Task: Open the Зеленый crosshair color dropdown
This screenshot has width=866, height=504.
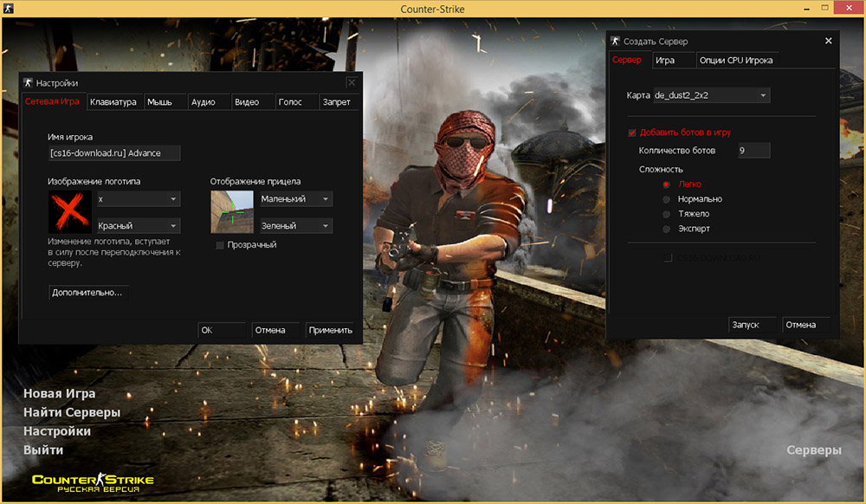Action: tap(295, 226)
